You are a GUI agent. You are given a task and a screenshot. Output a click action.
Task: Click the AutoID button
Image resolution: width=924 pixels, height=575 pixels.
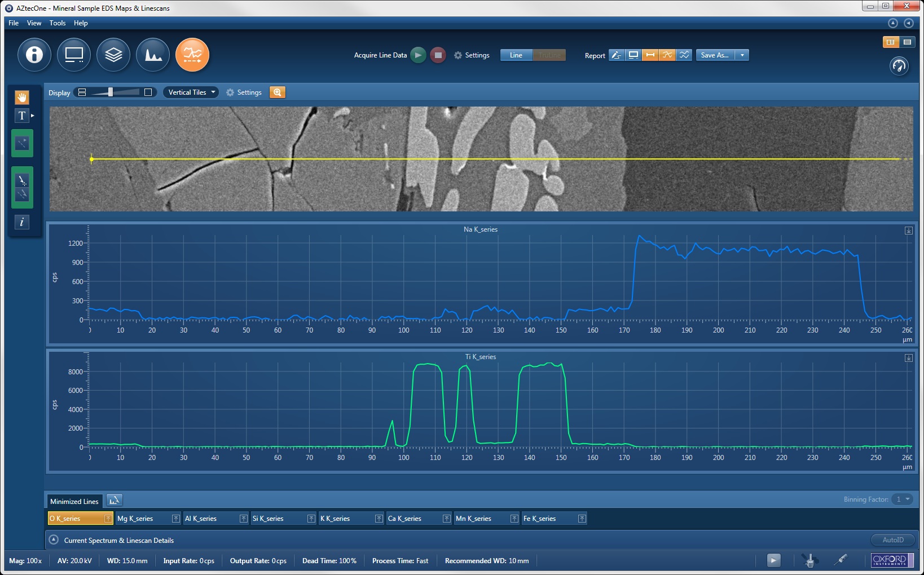pos(892,540)
